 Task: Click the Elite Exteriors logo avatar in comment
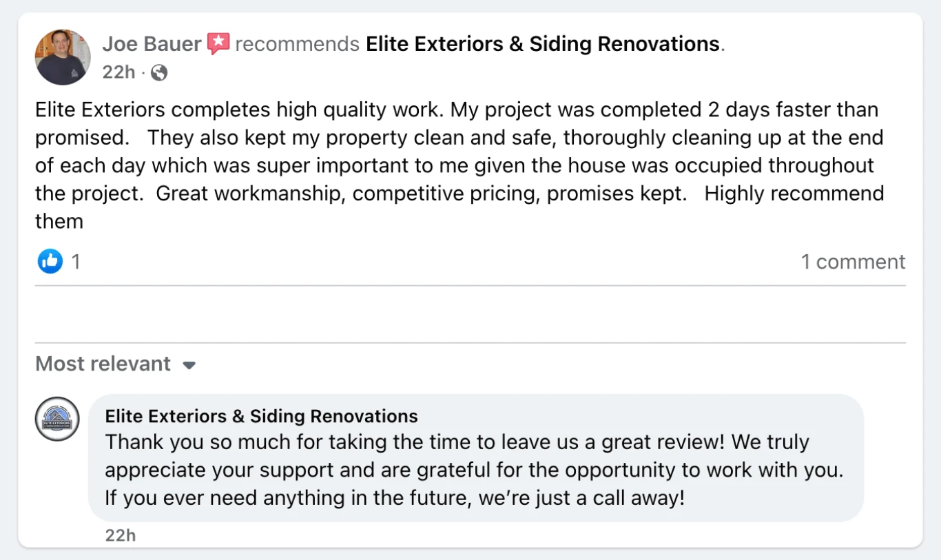tap(57, 419)
